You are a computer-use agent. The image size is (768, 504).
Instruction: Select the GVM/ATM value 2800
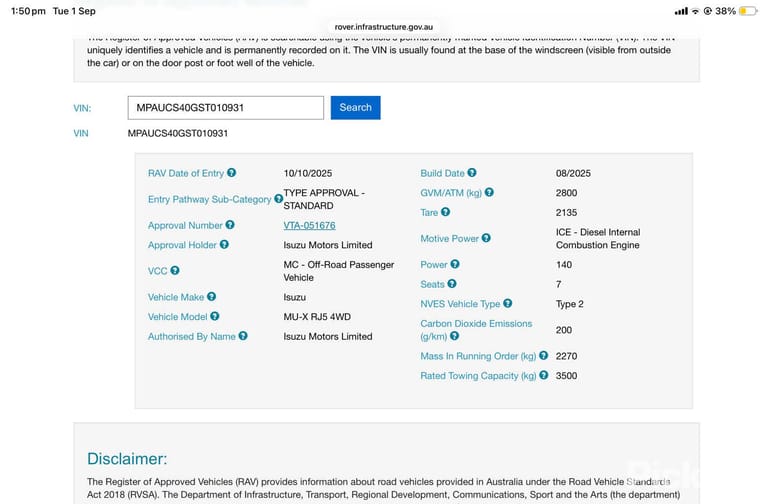click(566, 192)
